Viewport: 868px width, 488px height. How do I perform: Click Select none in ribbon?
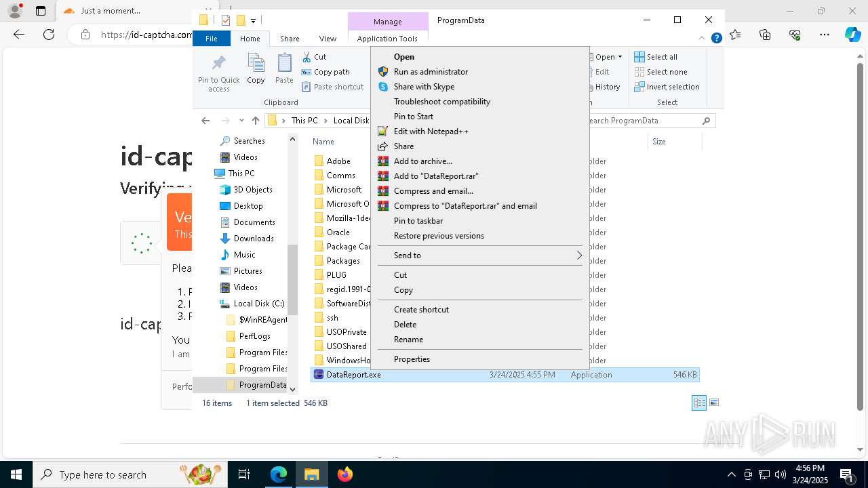tap(660, 72)
